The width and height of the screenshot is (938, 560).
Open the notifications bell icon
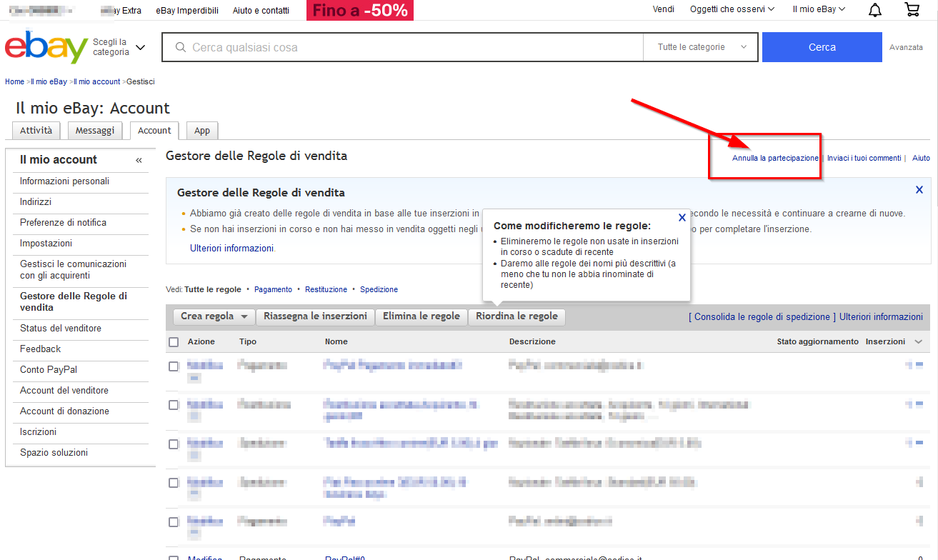pos(875,10)
